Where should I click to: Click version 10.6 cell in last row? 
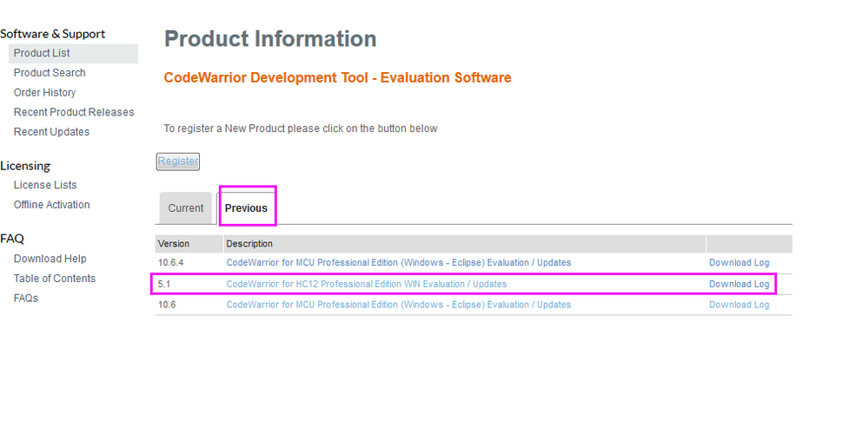click(x=167, y=305)
